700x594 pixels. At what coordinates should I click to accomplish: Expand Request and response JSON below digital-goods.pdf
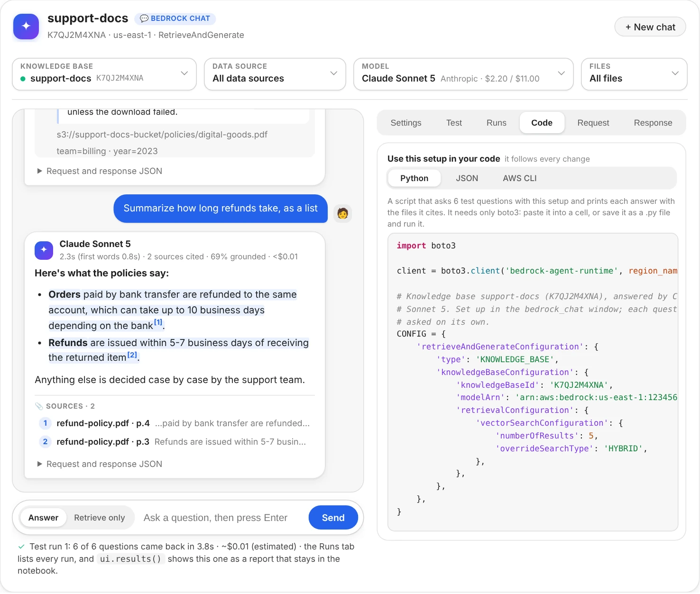100,171
